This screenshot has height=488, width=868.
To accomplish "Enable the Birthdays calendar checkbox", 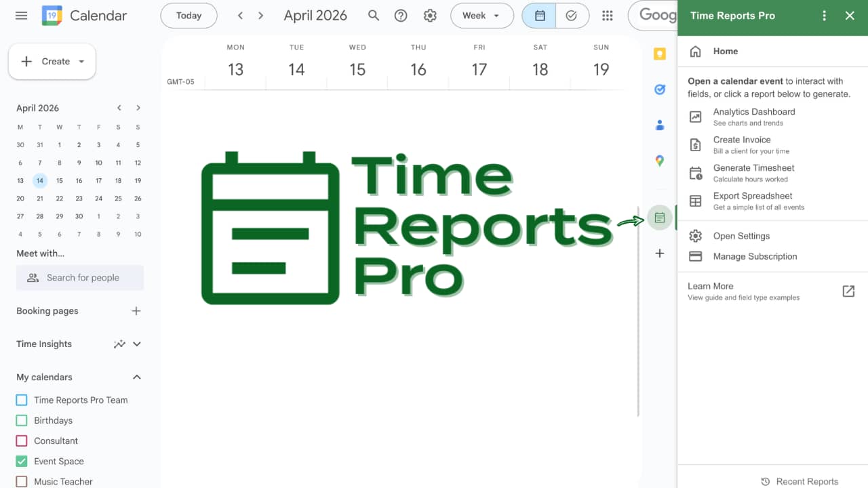I will [x=22, y=420].
